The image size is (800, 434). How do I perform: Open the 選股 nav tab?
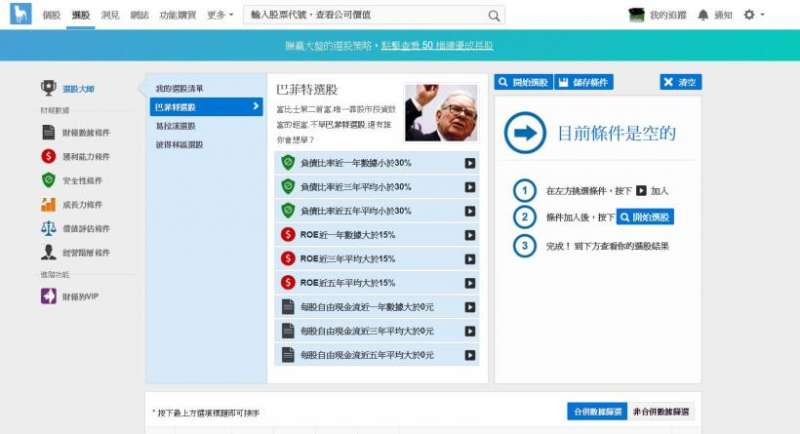[81, 15]
